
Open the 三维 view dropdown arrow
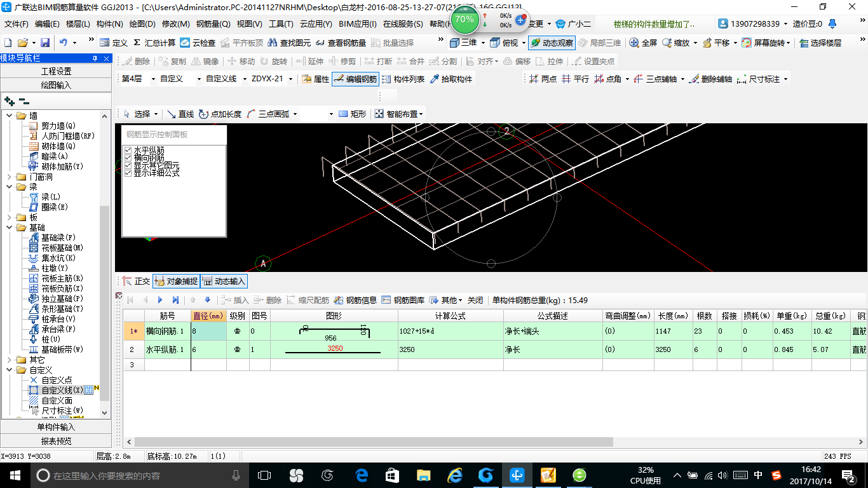482,43
